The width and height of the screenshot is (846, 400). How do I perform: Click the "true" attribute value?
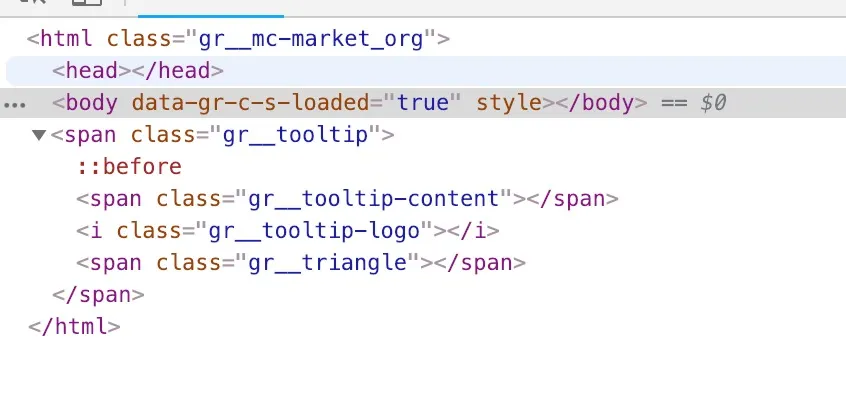(422, 102)
